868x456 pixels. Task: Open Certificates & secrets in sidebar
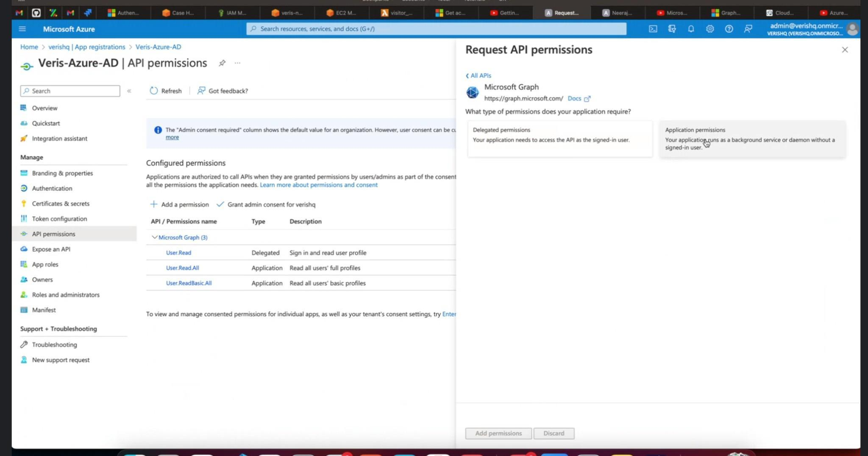point(61,203)
